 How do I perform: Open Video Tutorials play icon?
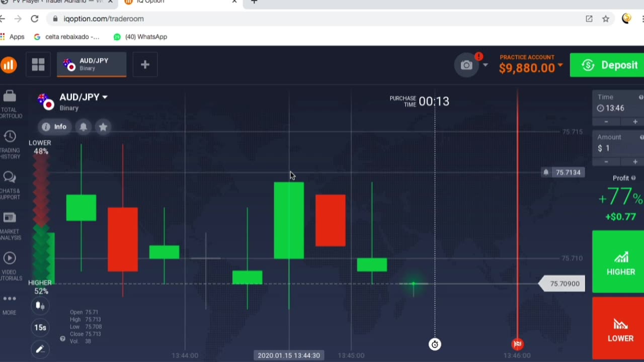pos(10,258)
